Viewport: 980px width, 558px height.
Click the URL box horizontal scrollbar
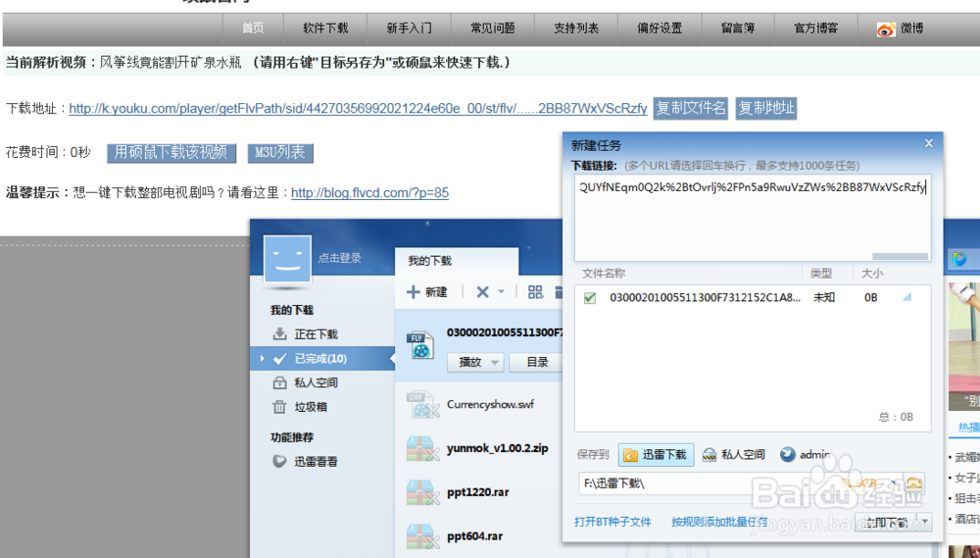click(x=900, y=257)
